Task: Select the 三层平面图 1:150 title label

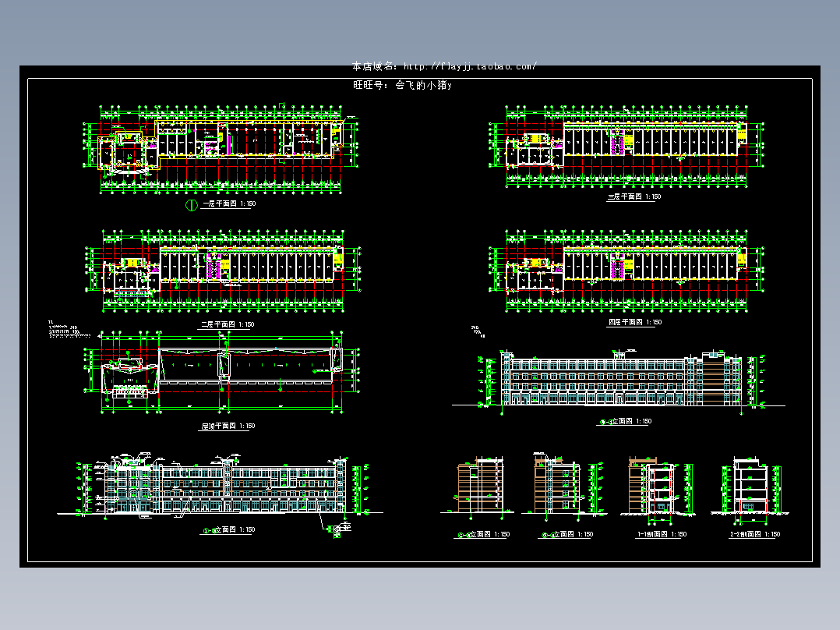Action: [x=634, y=196]
